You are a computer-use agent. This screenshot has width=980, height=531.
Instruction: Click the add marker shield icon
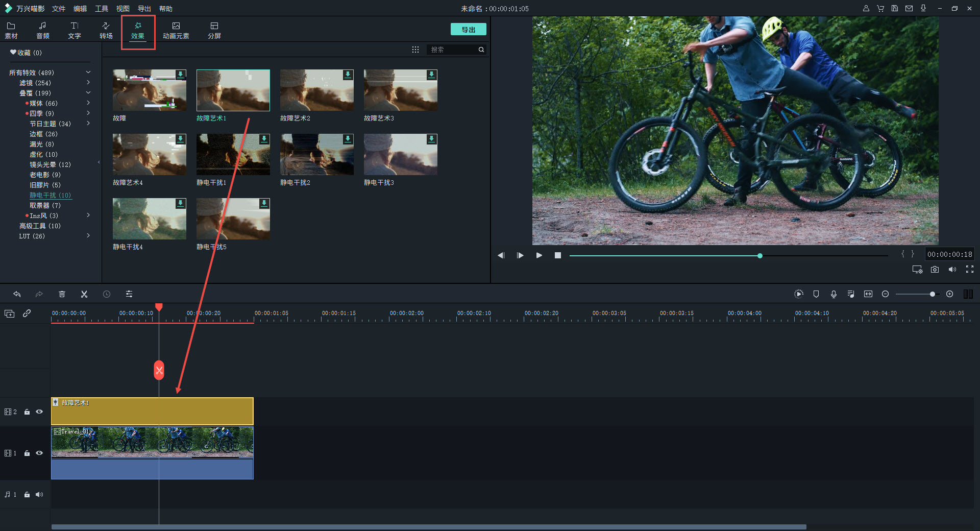(x=816, y=294)
